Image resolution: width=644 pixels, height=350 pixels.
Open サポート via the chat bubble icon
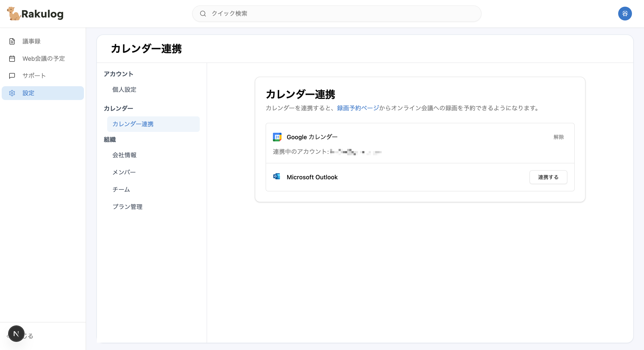pyautogui.click(x=12, y=75)
